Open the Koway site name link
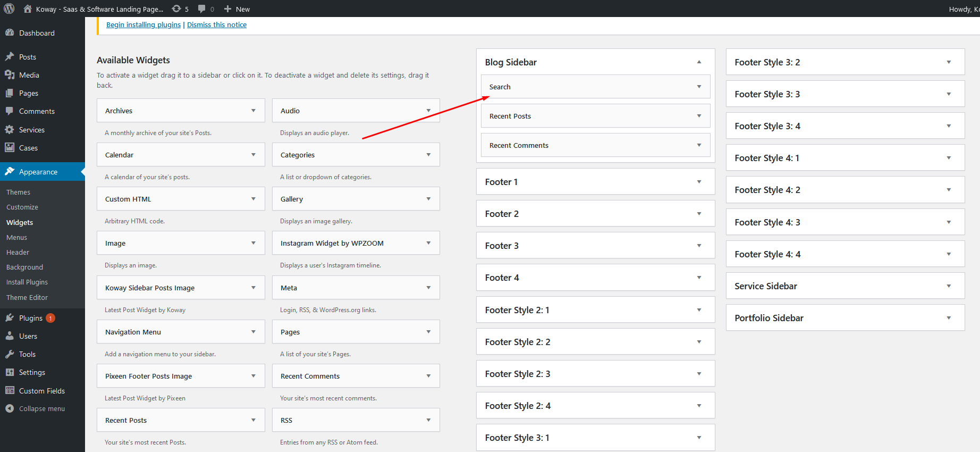 click(99, 9)
